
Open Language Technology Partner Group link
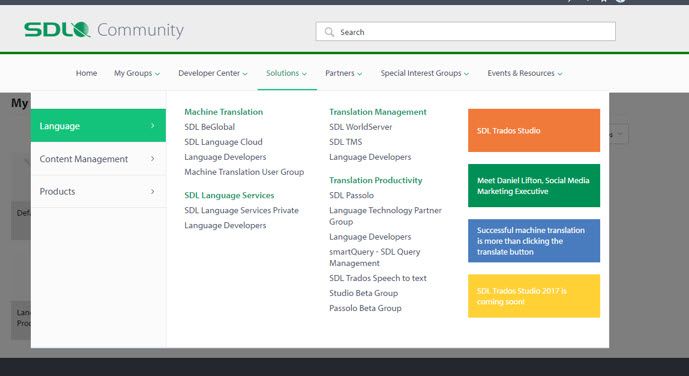(x=385, y=216)
